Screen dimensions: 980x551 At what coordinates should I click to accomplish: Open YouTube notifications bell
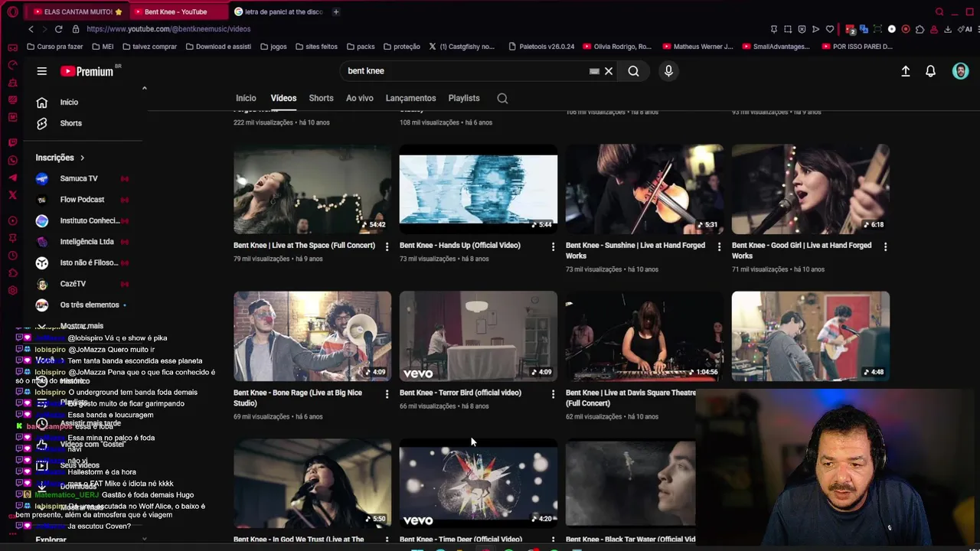(x=930, y=71)
